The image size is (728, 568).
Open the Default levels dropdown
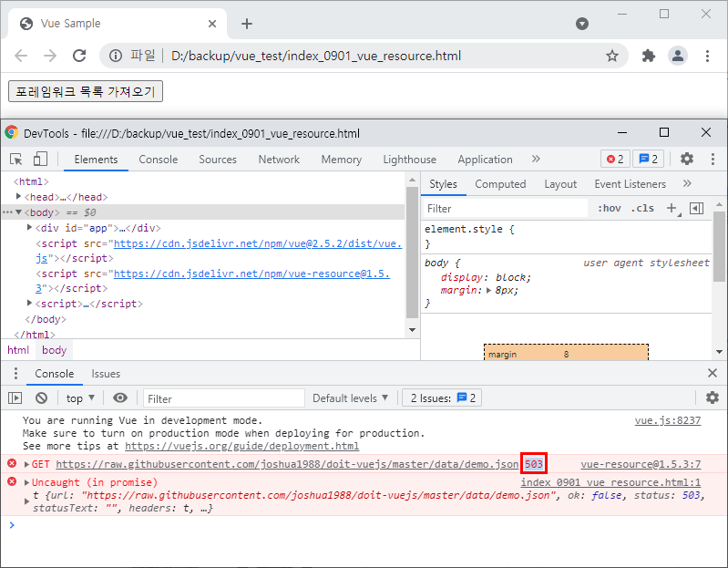pos(350,398)
